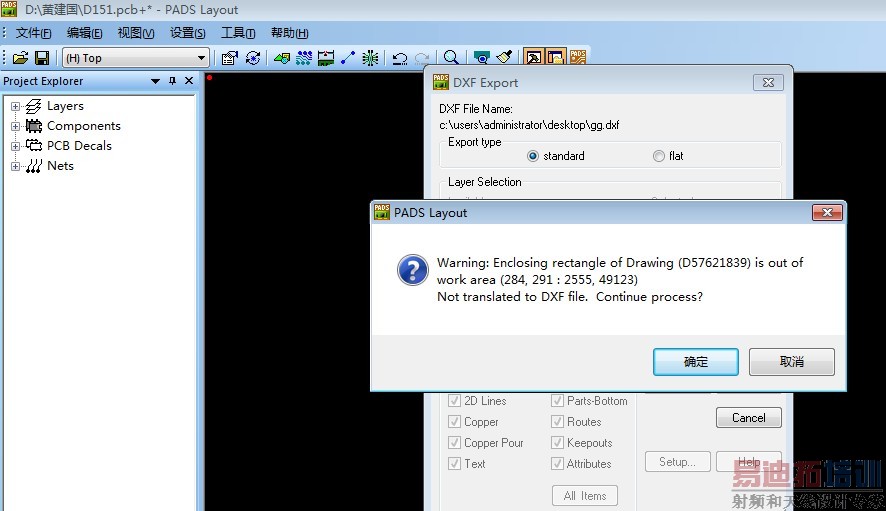This screenshot has width=886, height=511.
Task: Click Cancel in the DXF Export dialog
Action: click(749, 418)
